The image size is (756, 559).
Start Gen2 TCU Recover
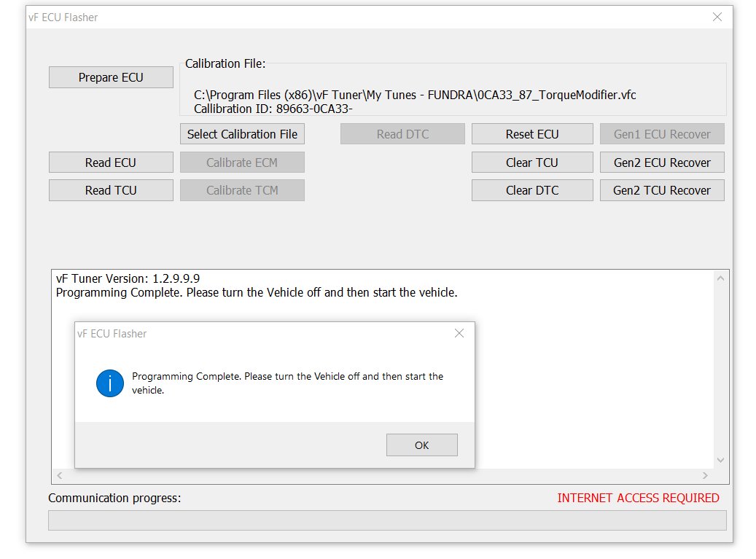pyautogui.click(x=662, y=190)
